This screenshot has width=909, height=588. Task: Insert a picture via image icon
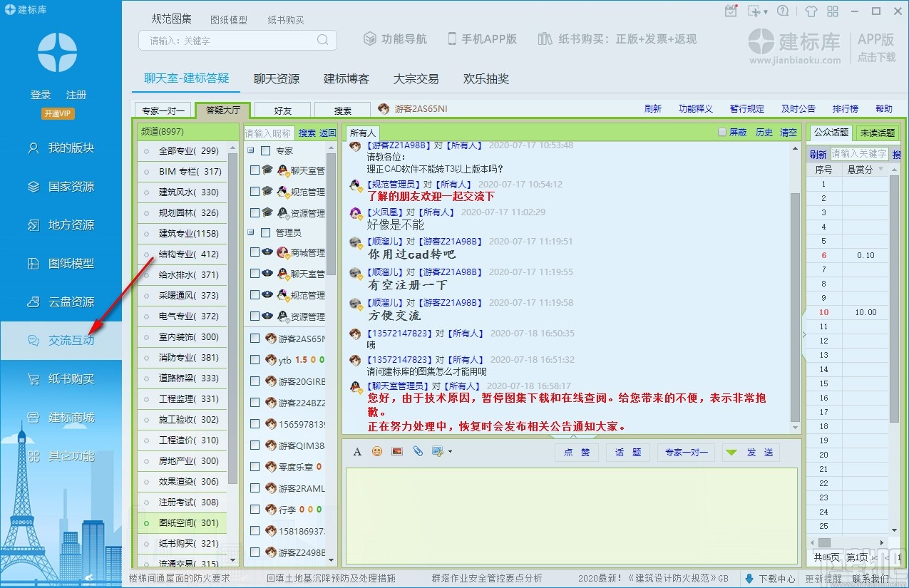(x=397, y=451)
